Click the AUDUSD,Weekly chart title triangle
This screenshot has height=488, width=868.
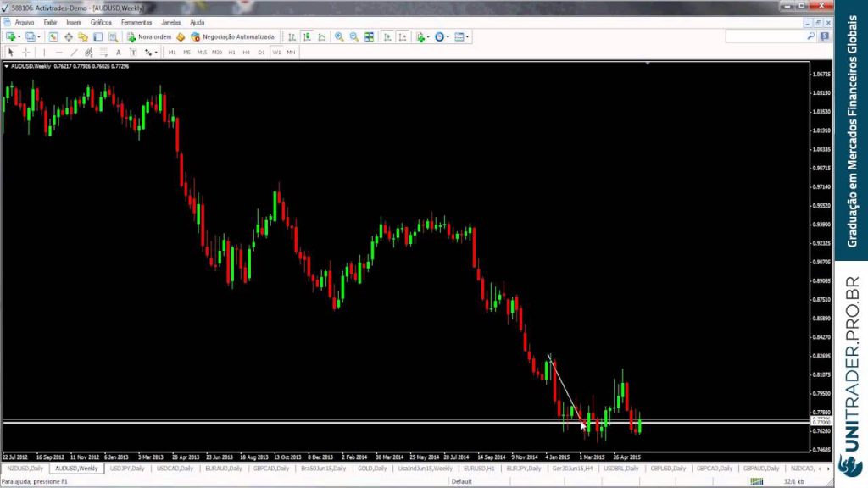[6, 66]
